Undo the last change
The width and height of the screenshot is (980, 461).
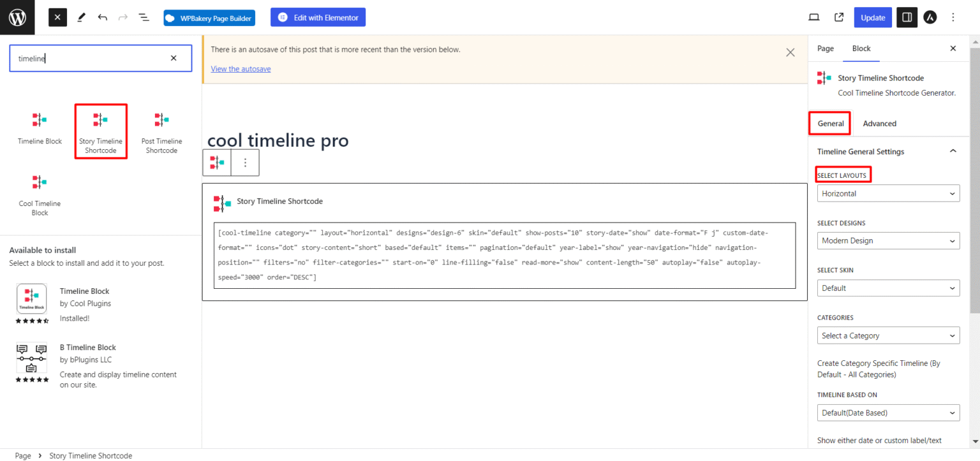pos(102,17)
